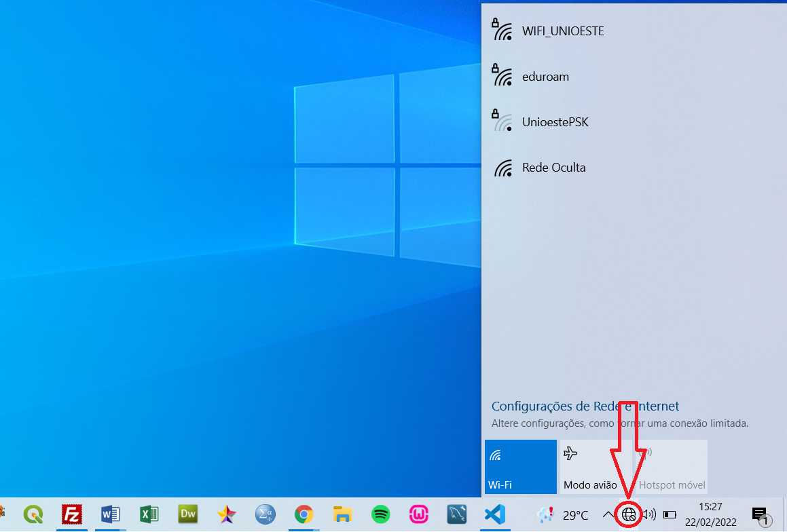Viewport: 787px width, 532px height.
Task: Open Spotify from the taskbar
Action: (381, 514)
